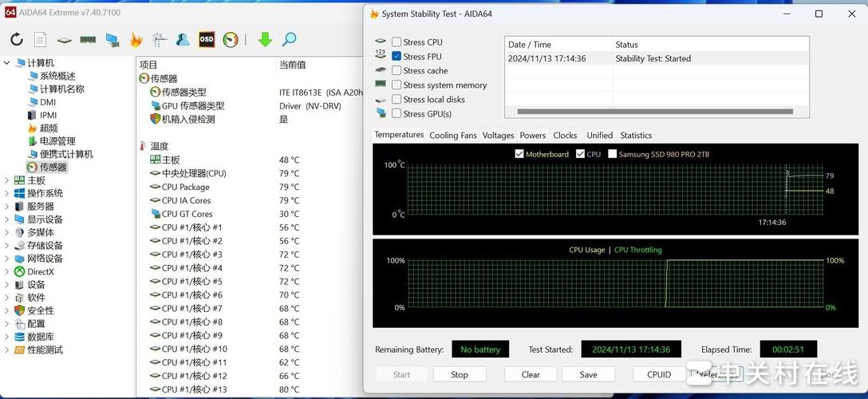Image resolution: width=868 pixels, height=399 pixels.
Task: Check Samsung SSD 980 PRO 2TB graph option
Action: 612,154
